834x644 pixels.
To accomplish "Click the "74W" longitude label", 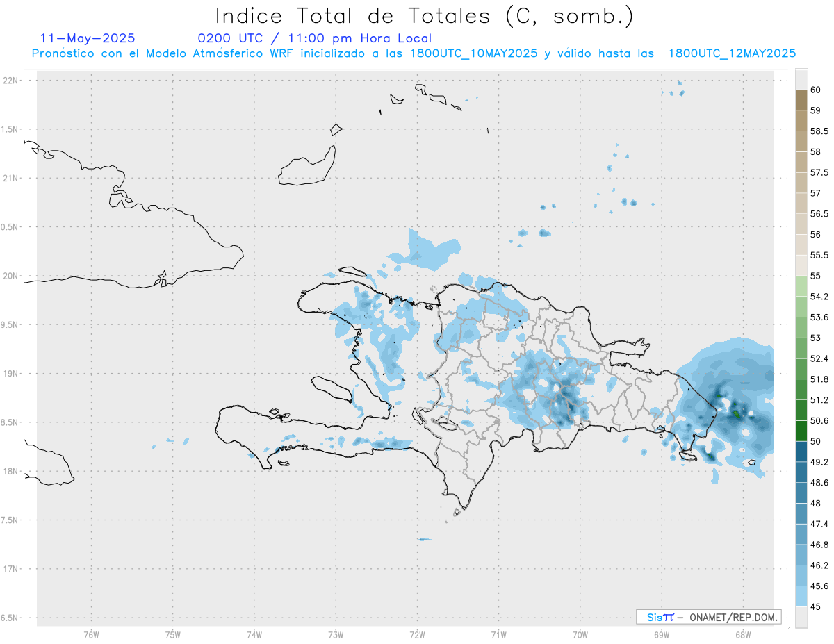I will click(x=254, y=635).
